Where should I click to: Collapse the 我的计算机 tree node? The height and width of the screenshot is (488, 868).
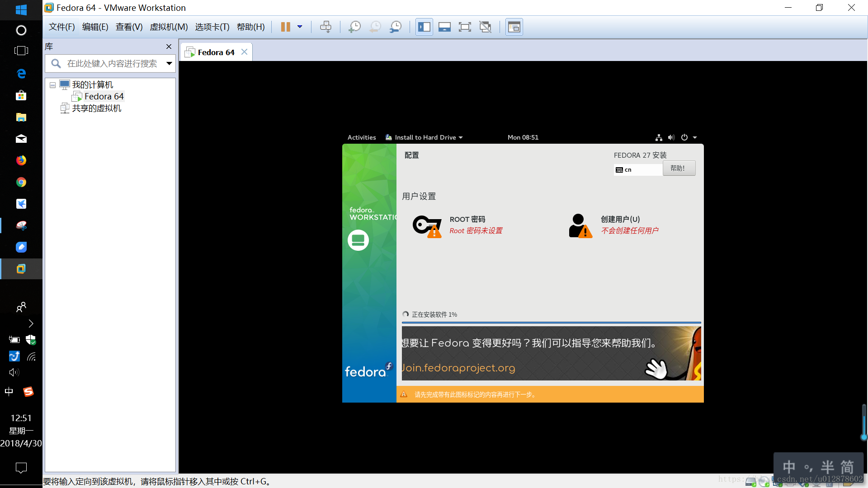tap(53, 85)
